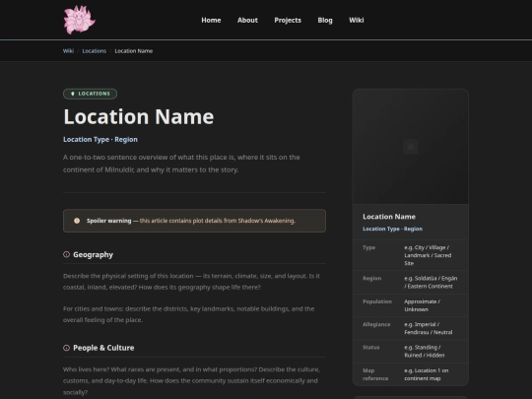532x399 pixels.
Task: Click the 'Allegiance' infobox row label
Action: pos(376,324)
